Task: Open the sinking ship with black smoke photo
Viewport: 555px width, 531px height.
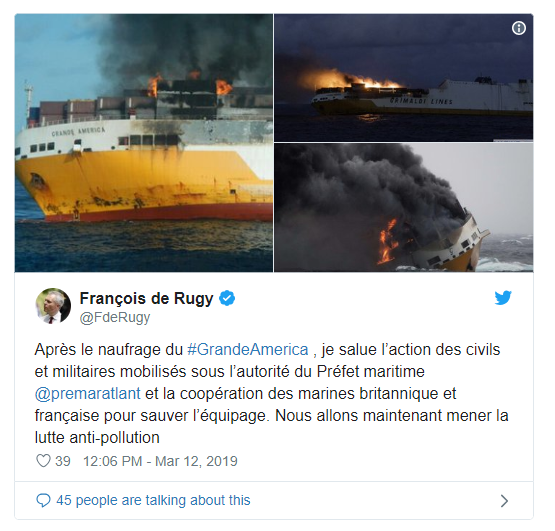Action: (404, 207)
